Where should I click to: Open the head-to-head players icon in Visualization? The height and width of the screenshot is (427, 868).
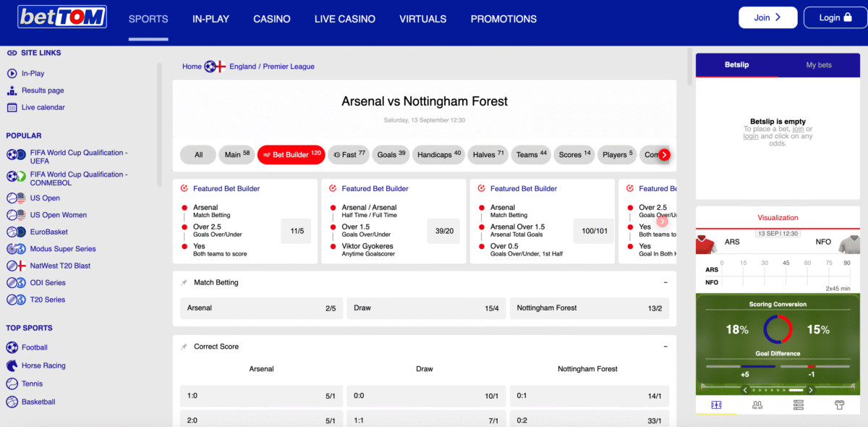(757, 405)
